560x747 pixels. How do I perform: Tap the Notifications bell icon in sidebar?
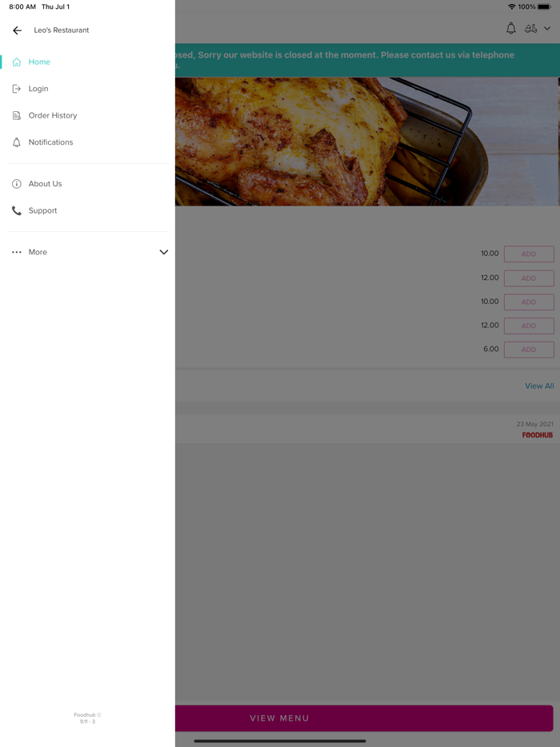pos(17,142)
